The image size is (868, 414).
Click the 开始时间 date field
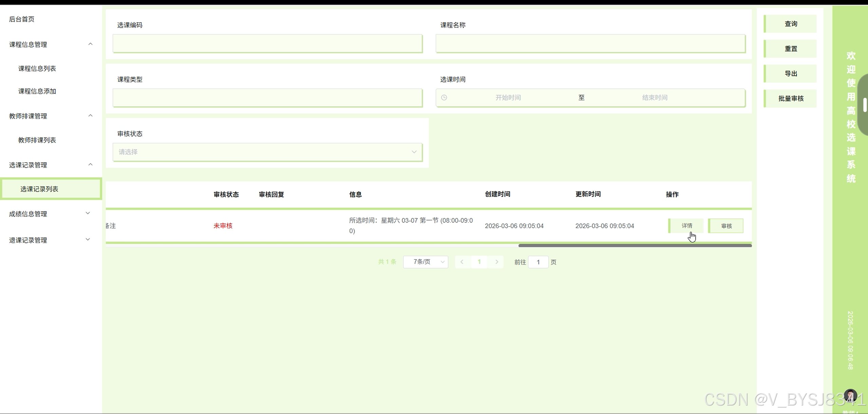(508, 98)
